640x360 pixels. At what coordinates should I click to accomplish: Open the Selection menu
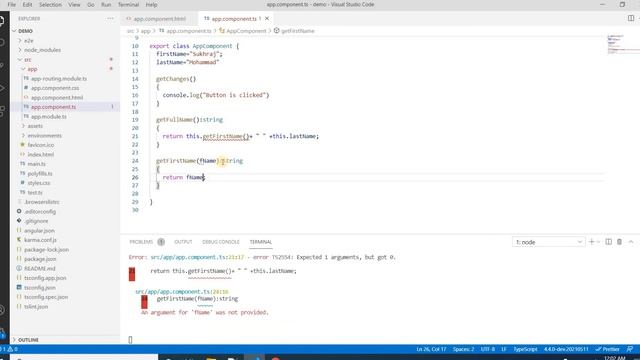[x=50, y=4]
